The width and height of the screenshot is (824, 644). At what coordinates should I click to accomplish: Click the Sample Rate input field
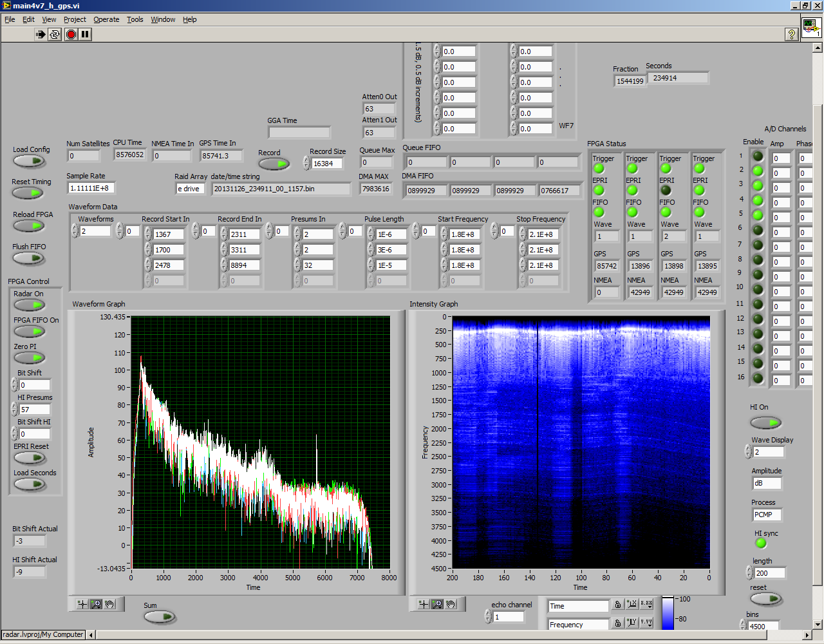tap(90, 188)
